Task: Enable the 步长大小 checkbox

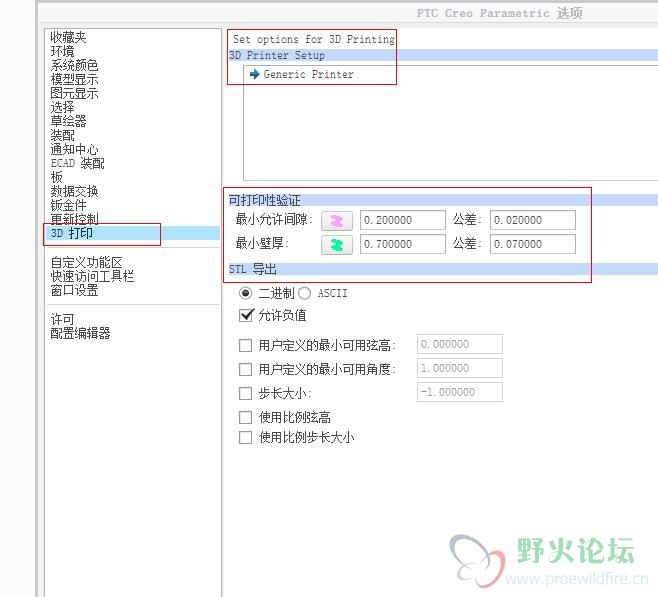Action: [245, 394]
